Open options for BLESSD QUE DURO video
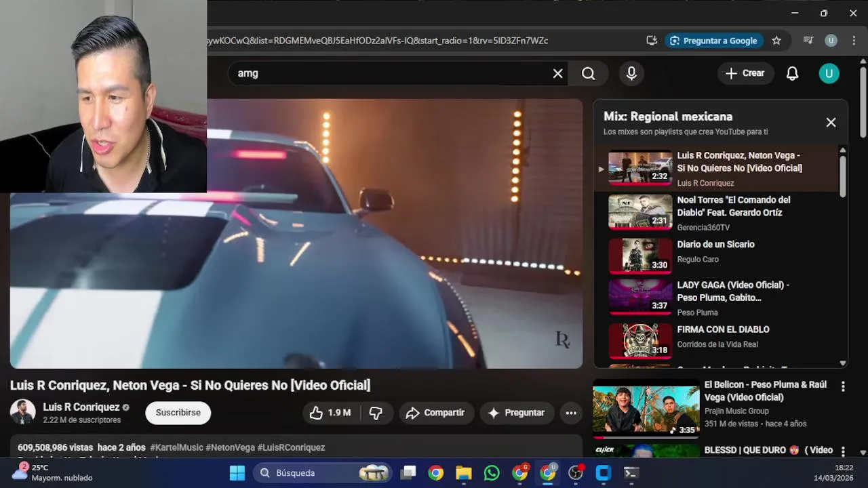This screenshot has width=868, height=488. click(x=843, y=451)
